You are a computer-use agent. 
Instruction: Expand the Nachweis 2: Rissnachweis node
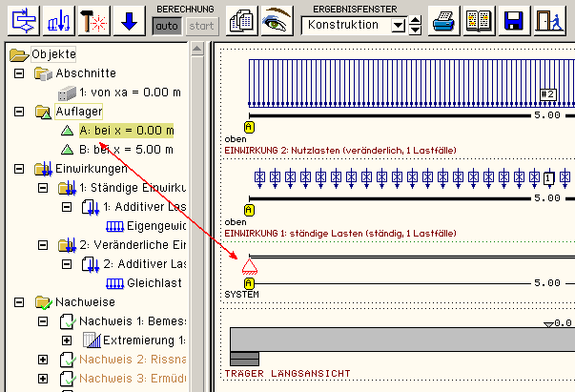(x=43, y=360)
